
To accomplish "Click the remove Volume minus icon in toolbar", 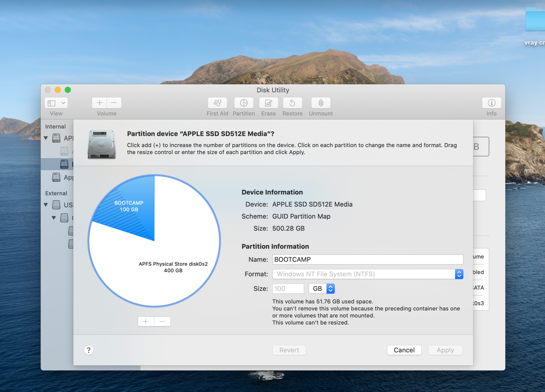I will click(x=114, y=103).
